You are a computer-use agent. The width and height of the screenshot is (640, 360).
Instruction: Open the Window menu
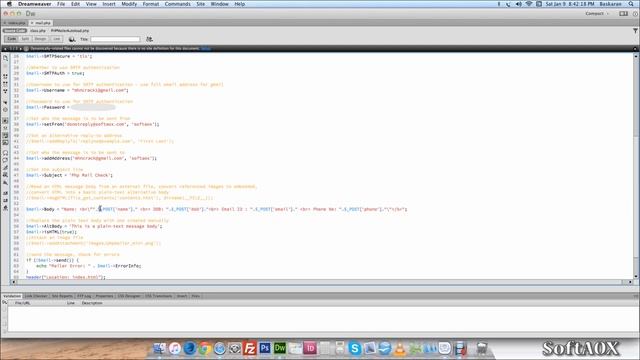[x=219, y=4]
